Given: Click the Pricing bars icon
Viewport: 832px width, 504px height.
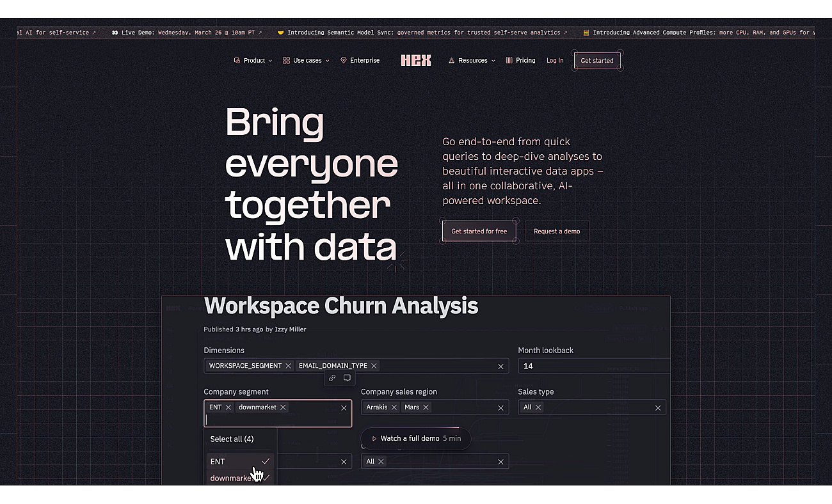Looking at the screenshot, I should tap(509, 60).
